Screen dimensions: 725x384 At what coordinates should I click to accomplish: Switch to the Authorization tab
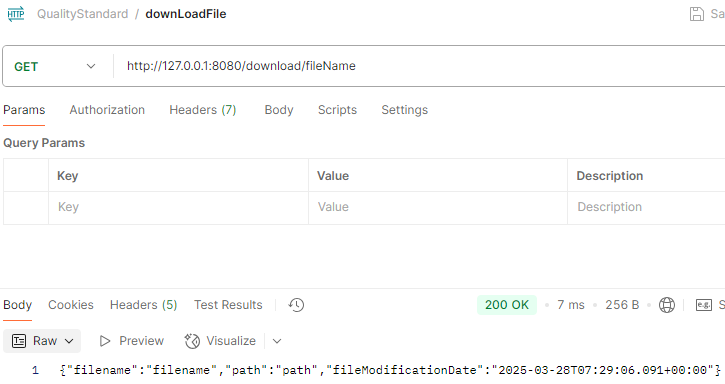tap(107, 110)
